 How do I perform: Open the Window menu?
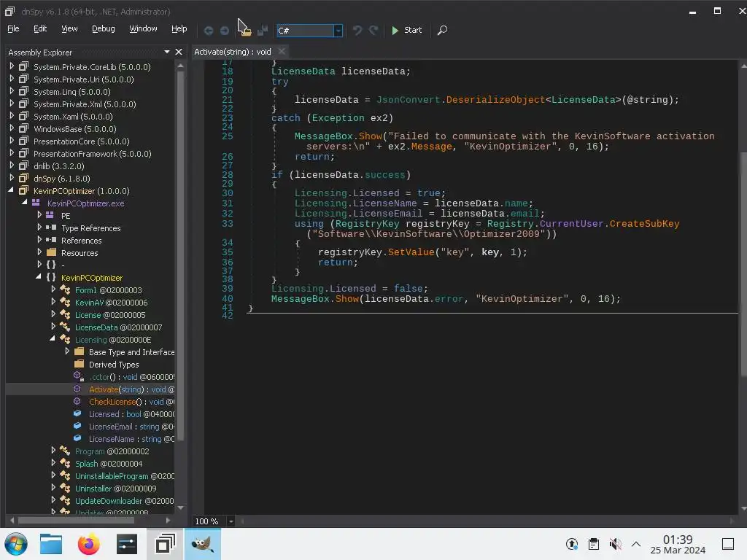143,28
